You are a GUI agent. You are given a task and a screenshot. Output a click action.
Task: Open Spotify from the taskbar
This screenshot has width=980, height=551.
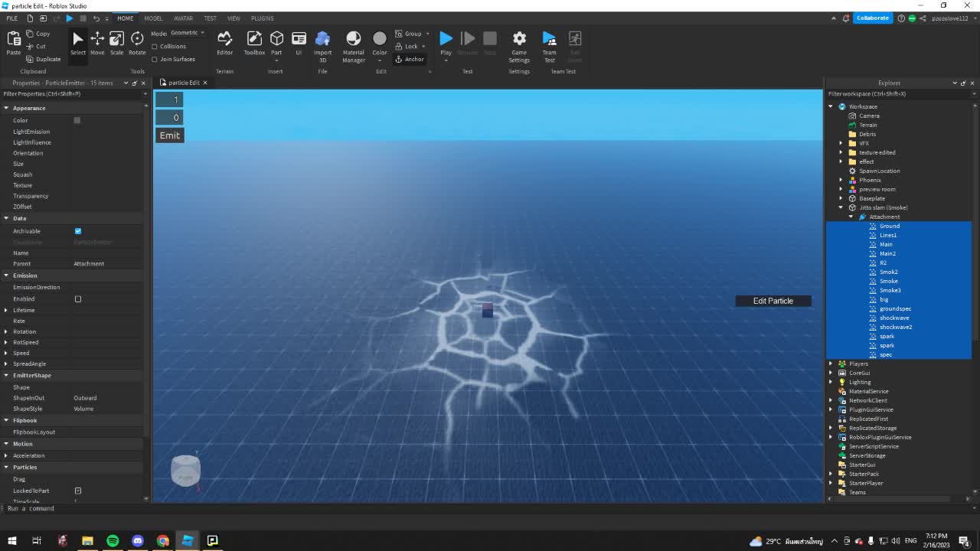[113, 540]
